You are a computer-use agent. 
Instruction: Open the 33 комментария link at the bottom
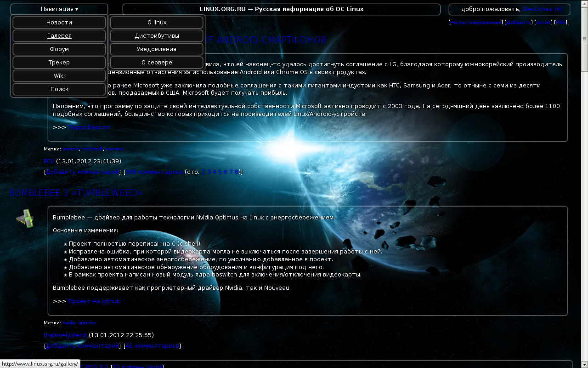tap(138, 367)
